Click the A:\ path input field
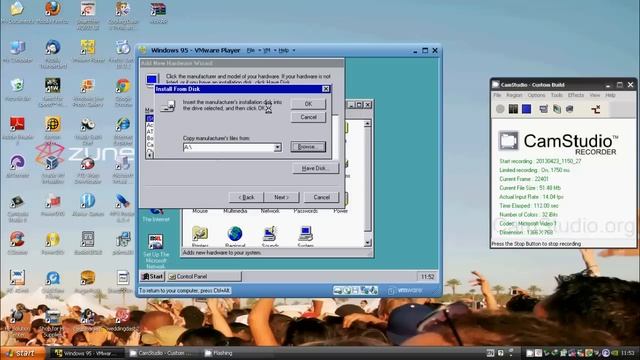This screenshot has height=360, width=640. [229, 147]
